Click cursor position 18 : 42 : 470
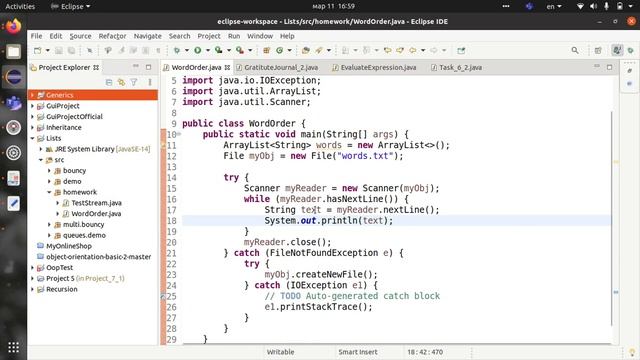Screen dimensions: 640x360 click(425, 352)
